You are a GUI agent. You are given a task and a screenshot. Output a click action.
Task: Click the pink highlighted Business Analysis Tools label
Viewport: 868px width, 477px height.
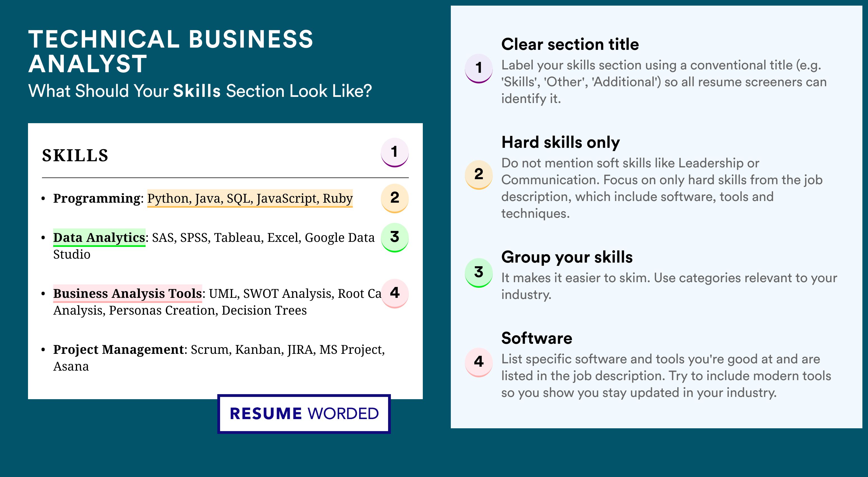(127, 293)
